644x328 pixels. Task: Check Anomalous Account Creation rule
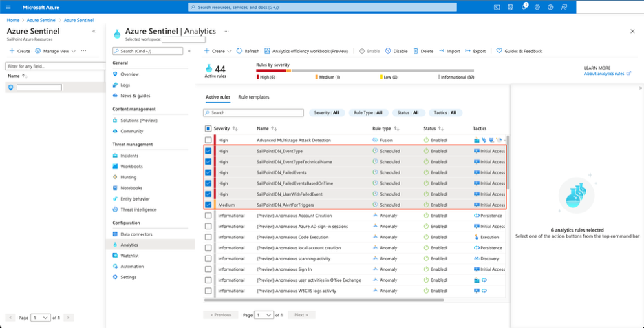point(208,216)
